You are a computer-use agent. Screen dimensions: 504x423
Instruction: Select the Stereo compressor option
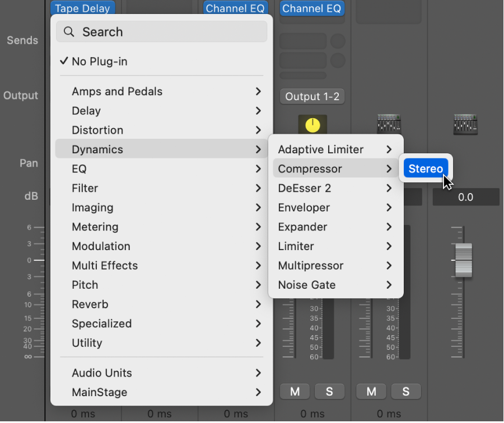click(x=426, y=168)
